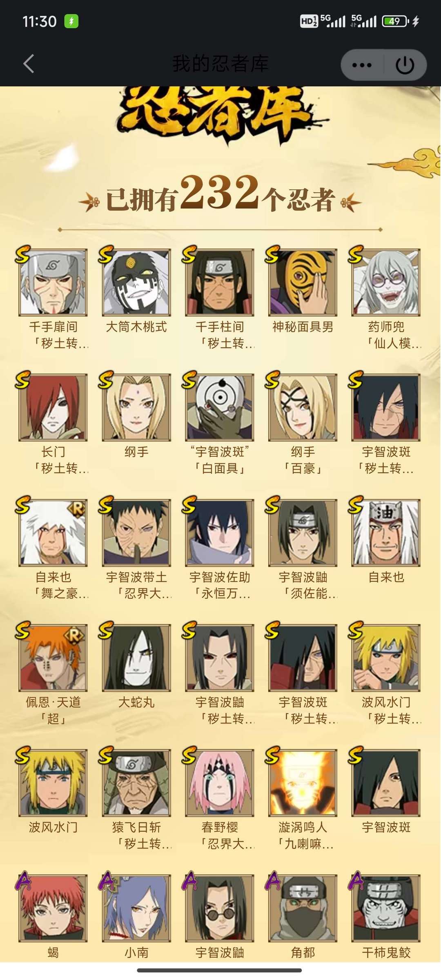Tap the battery indicator in status bar
This screenshot has width=441, height=980.
(x=395, y=21)
